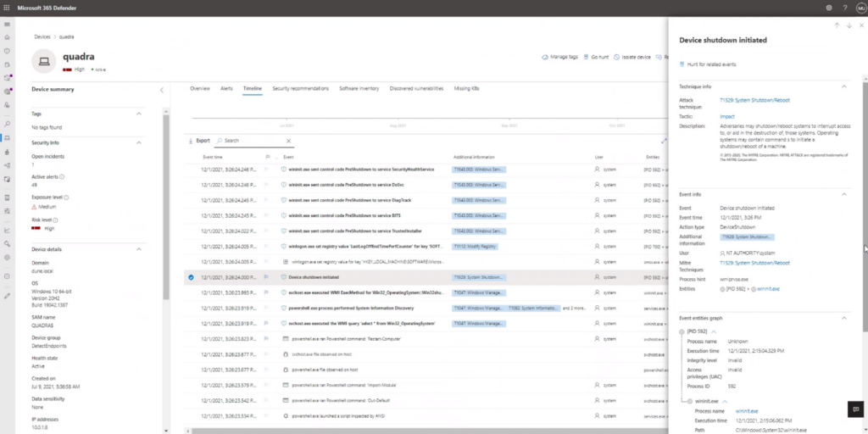Viewport: 868px width, 434px height.
Task: Clear the search box with X
Action: click(288, 141)
